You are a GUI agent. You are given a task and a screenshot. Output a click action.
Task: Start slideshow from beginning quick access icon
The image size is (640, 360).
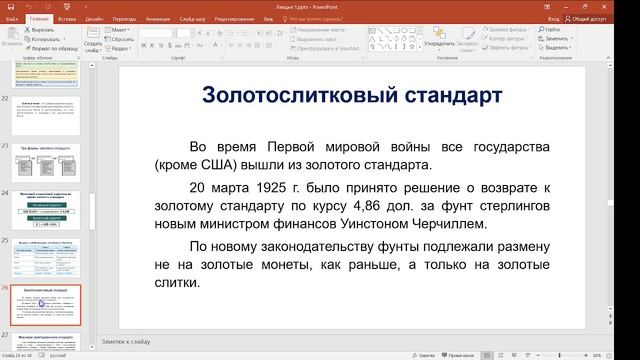point(67,7)
